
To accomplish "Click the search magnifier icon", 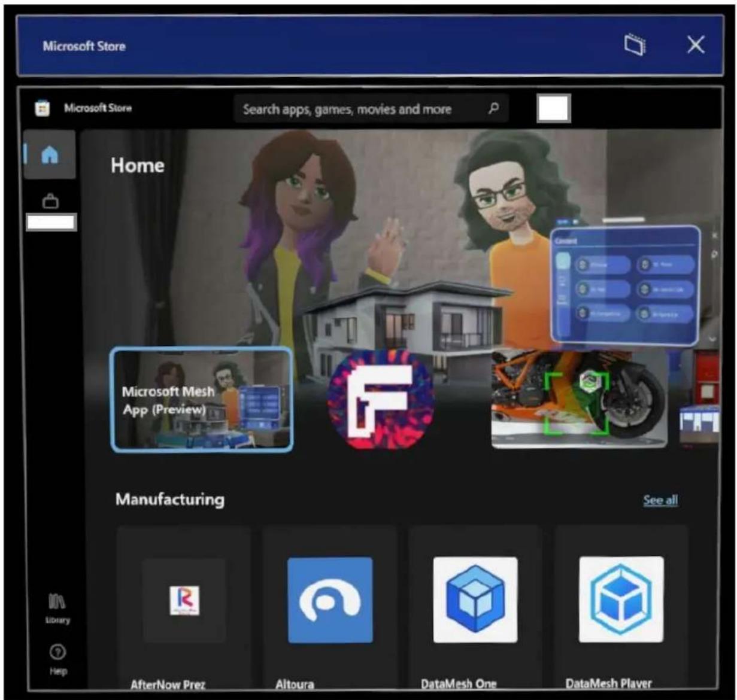I will [493, 108].
